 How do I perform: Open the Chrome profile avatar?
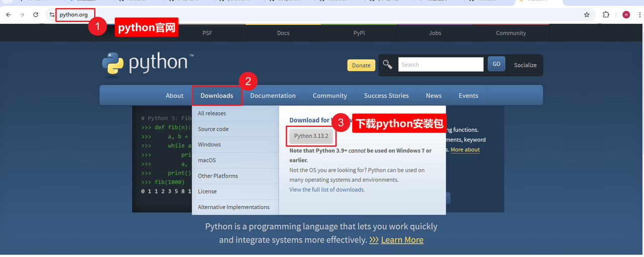[626, 15]
